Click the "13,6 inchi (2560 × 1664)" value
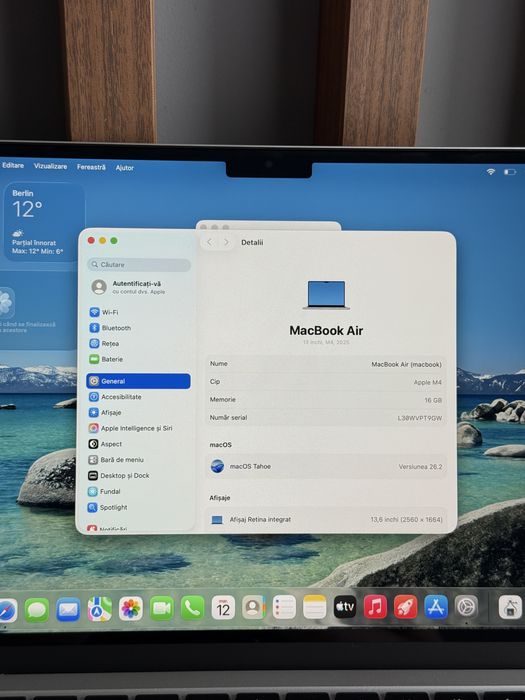This screenshot has height=700, width=525. click(x=406, y=520)
